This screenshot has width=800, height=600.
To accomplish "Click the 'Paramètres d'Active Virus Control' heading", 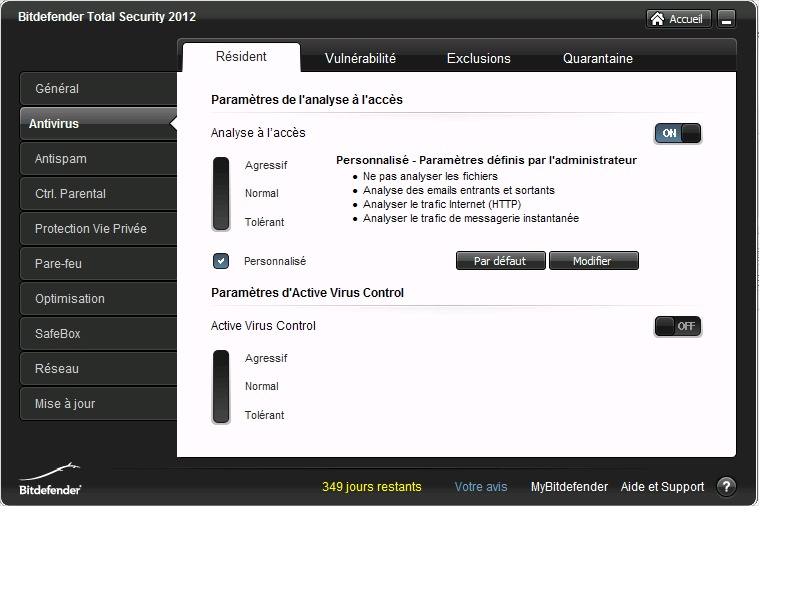I will coord(307,293).
